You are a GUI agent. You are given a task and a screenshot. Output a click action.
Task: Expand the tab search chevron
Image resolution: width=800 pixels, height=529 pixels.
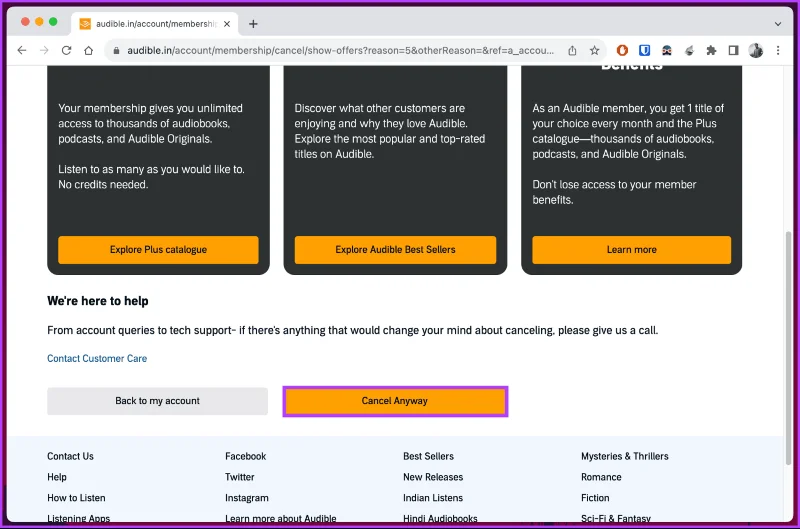[778, 24]
